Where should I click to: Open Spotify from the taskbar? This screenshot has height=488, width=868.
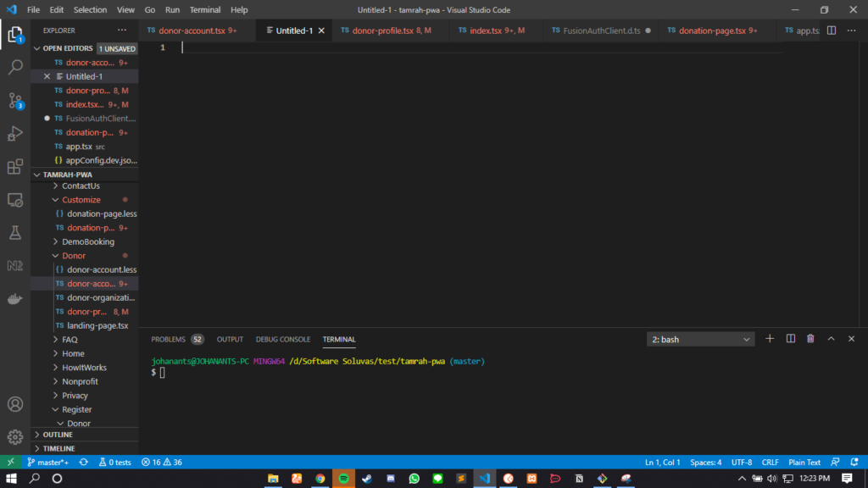pos(344,478)
